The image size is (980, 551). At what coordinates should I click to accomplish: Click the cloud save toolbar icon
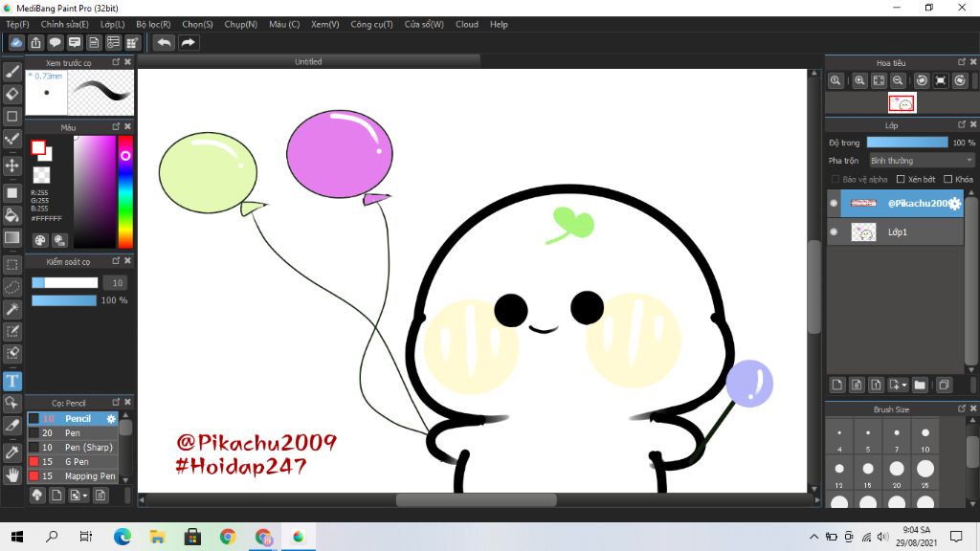pyautogui.click(x=16, y=42)
